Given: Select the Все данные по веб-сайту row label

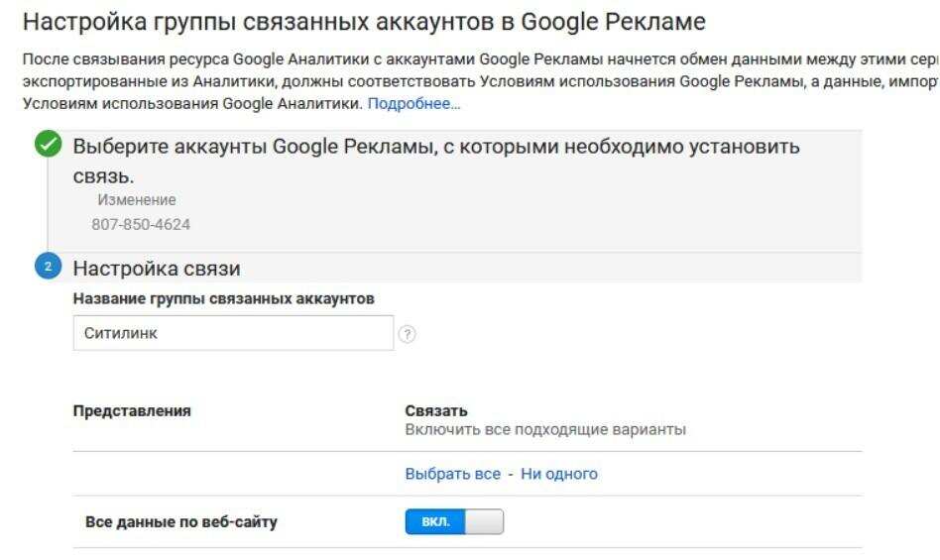Looking at the screenshot, I should pyautogui.click(x=181, y=521).
